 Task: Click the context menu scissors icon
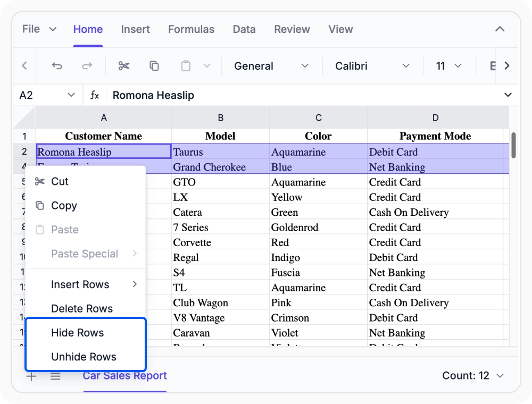click(40, 181)
